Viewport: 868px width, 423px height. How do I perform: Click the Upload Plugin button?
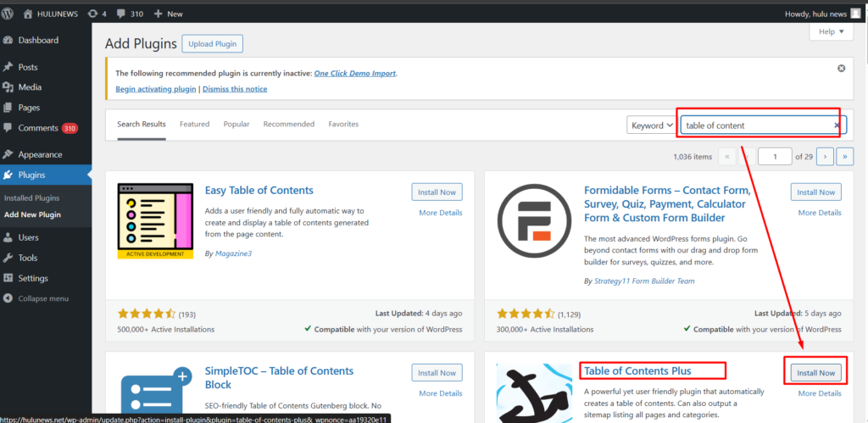tap(214, 43)
